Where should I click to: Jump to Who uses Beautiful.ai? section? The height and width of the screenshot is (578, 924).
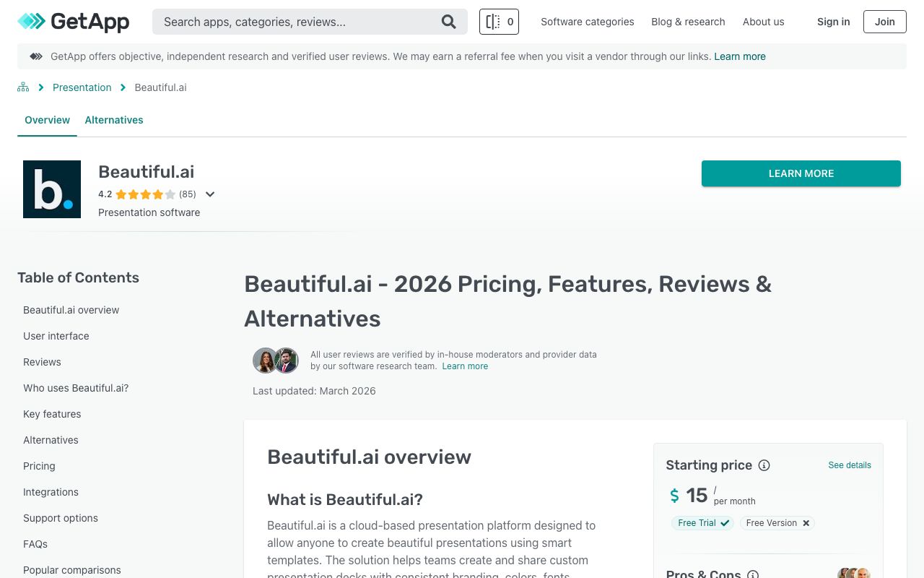(76, 388)
